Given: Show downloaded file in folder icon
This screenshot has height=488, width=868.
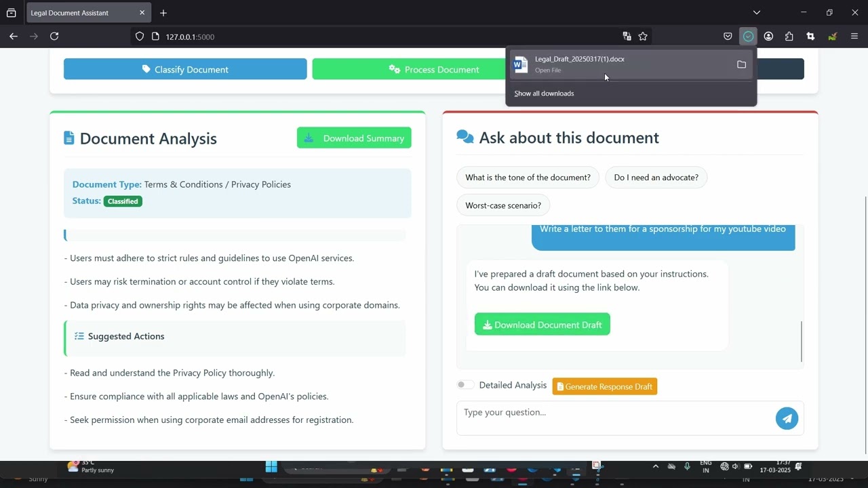Looking at the screenshot, I should [741, 64].
